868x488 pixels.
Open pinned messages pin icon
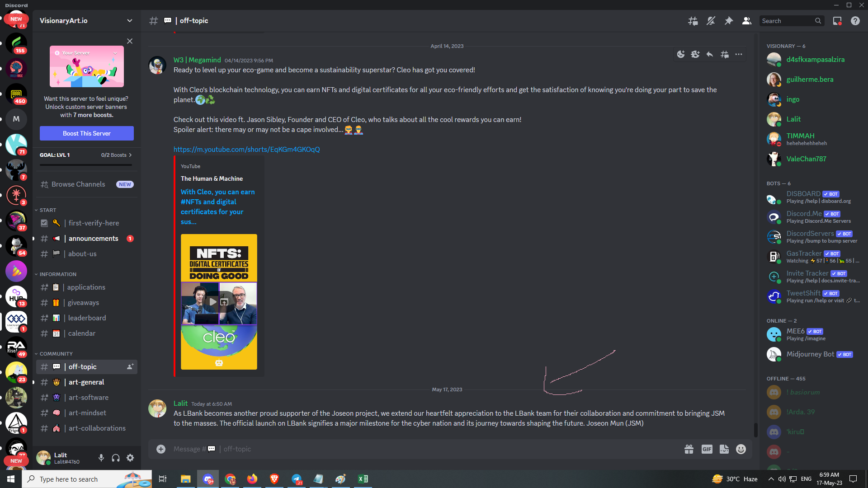(729, 21)
